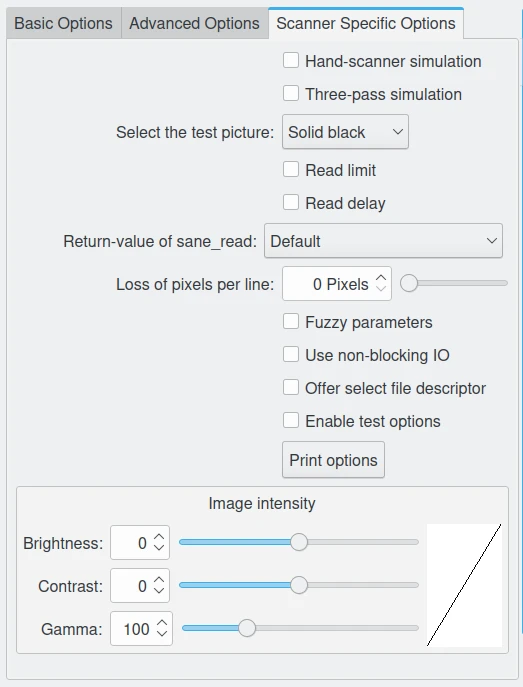Enable Hand-scanner simulation checkbox
The image size is (523, 687).
tap(291, 60)
